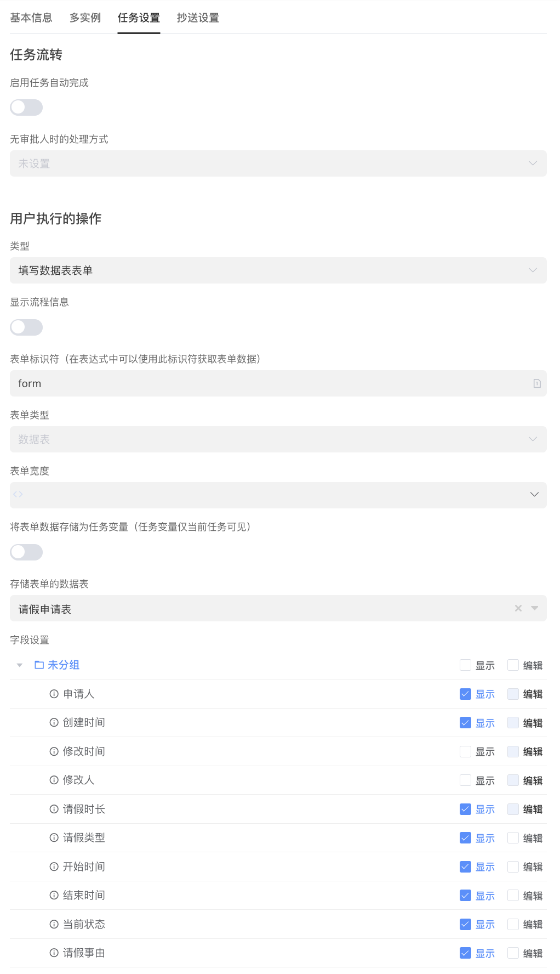The image size is (560, 974).
Task: Toggle the 显示流程信息 switch
Action: pyautogui.click(x=26, y=327)
